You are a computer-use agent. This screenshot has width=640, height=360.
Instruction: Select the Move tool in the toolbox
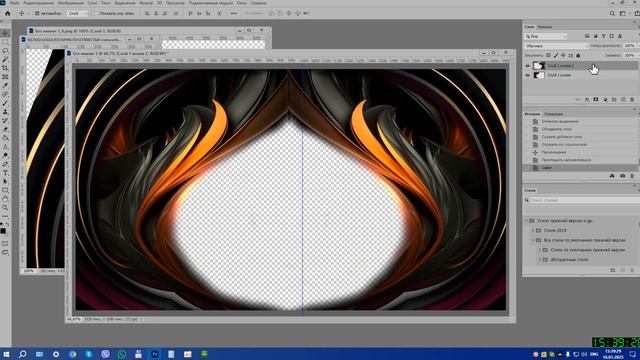5,33
